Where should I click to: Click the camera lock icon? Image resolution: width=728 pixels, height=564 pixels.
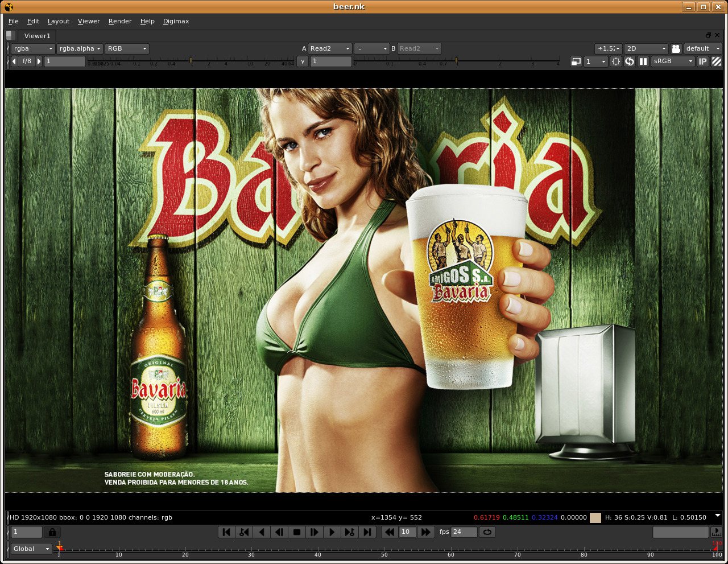676,49
